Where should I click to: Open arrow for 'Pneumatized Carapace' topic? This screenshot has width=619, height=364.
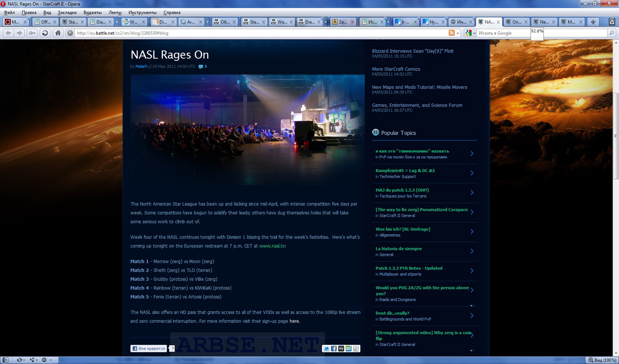coord(472,212)
